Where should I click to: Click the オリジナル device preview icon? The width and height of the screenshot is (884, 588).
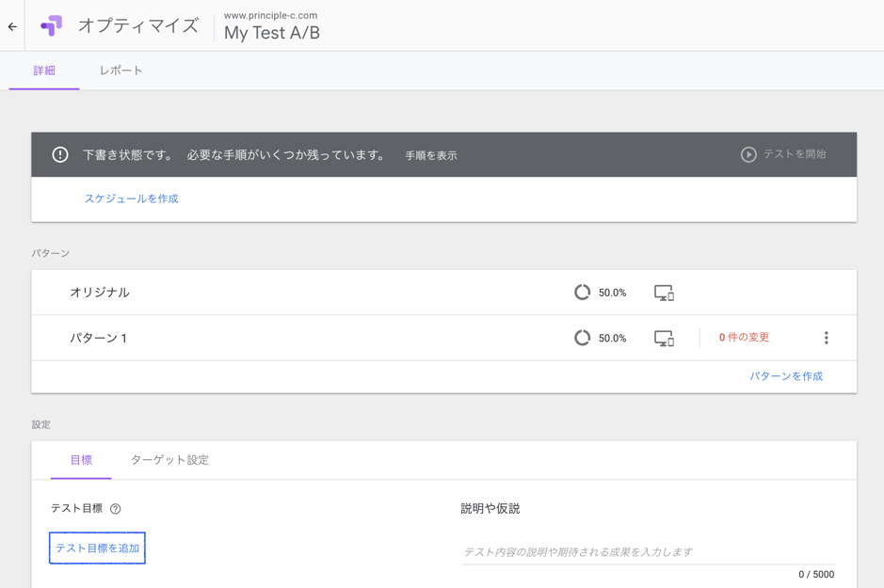pyautogui.click(x=664, y=294)
